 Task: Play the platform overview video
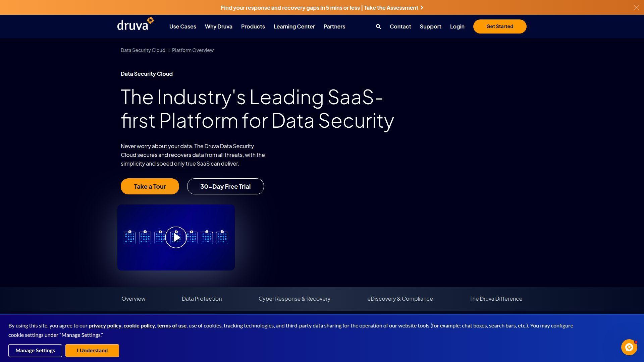point(176,237)
